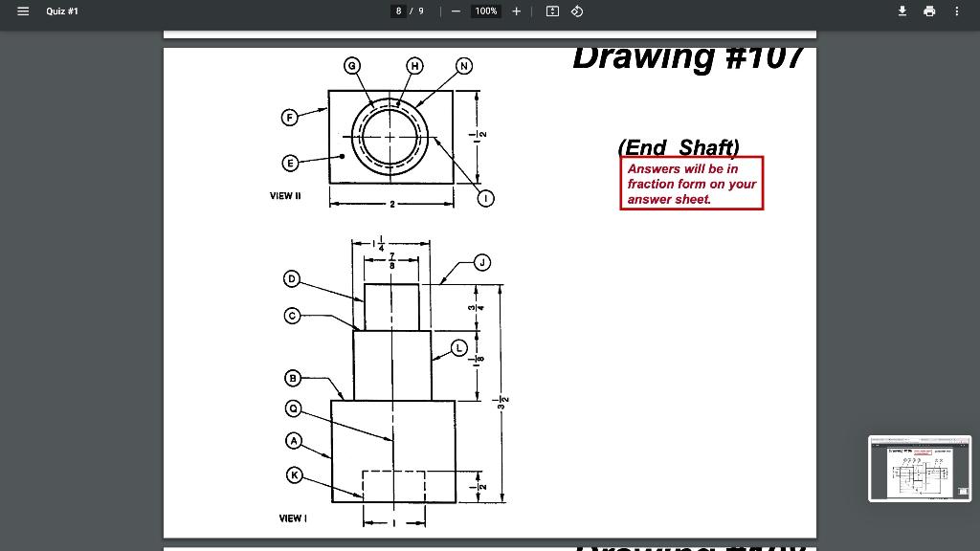The height and width of the screenshot is (551, 980).
Task: Download the quiz PDF
Action: click(x=901, y=11)
